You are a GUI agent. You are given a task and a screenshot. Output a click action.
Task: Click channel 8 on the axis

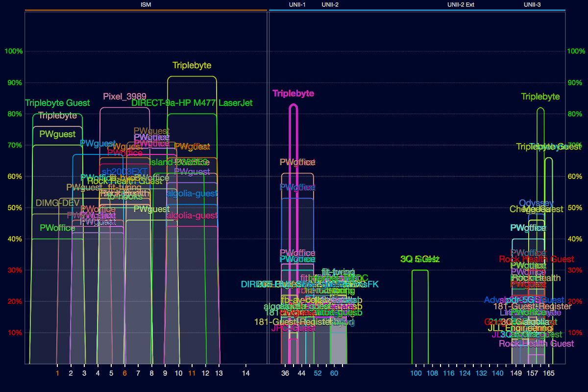pyautogui.click(x=151, y=373)
